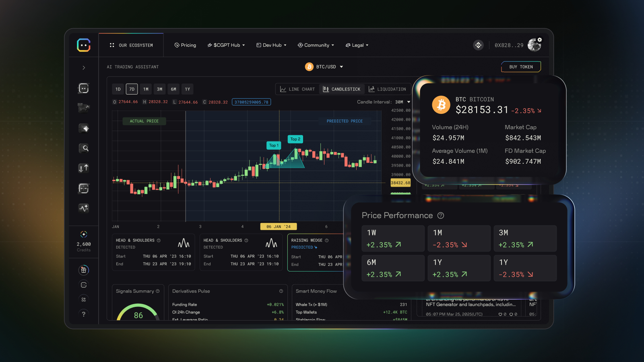The height and width of the screenshot is (362, 644).
Task: Open the signals pulse icon in sidebar
Action: coord(84,208)
